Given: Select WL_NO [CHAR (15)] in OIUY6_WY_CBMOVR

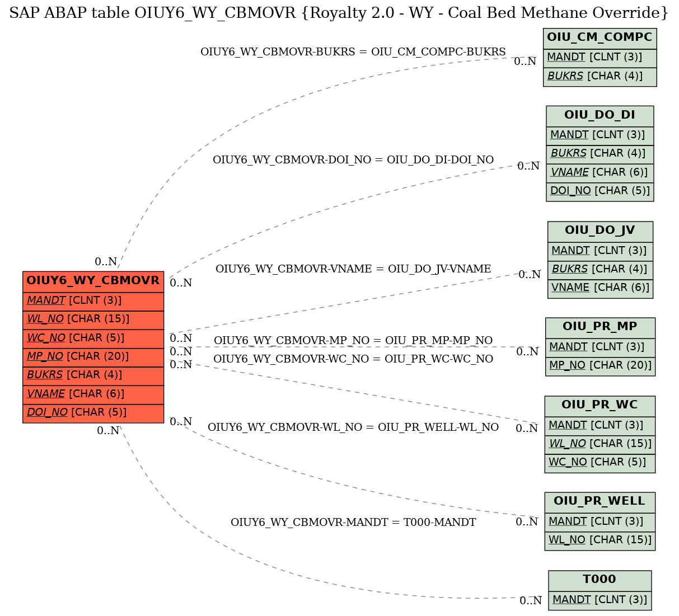Looking at the screenshot, I should (x=93, y=320).
